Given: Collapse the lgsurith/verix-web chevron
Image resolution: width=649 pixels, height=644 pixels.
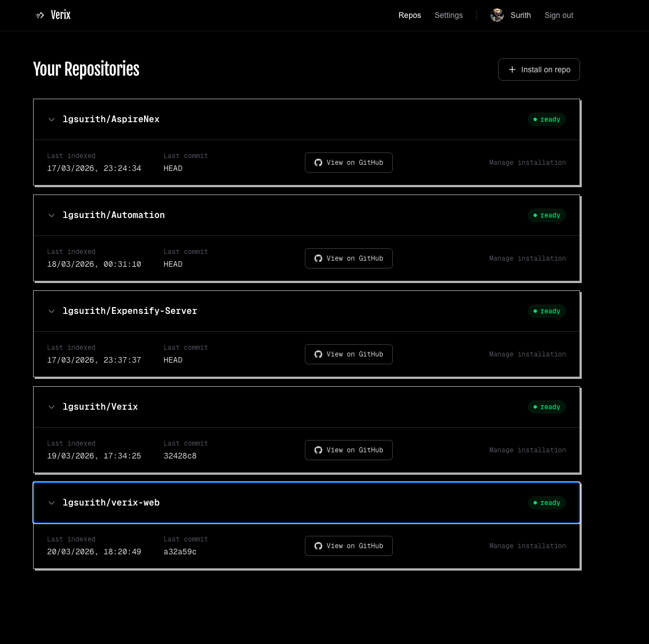Looking at the screenshot, I should point(52,503).
